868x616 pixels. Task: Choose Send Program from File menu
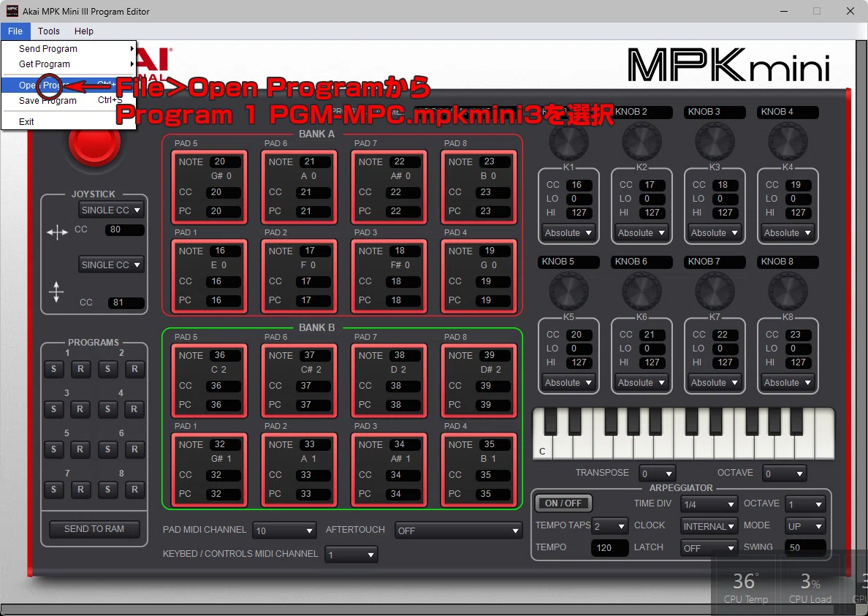69,49
